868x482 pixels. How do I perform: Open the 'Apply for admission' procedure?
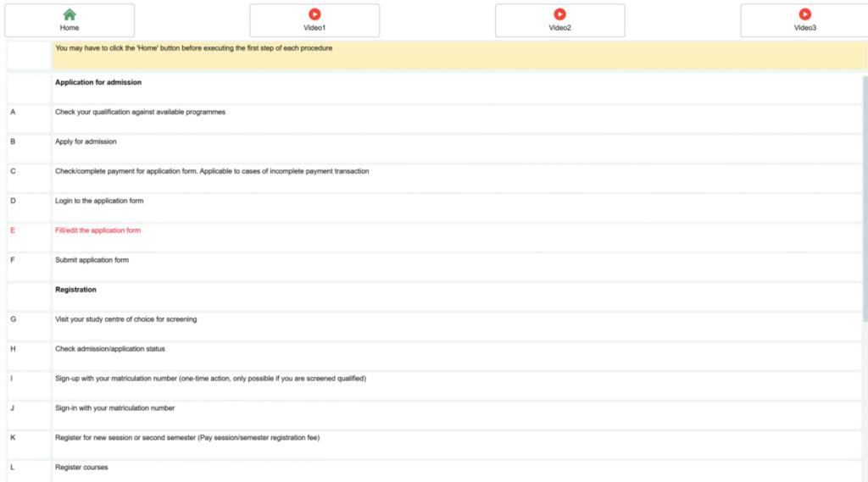point(86,142)
